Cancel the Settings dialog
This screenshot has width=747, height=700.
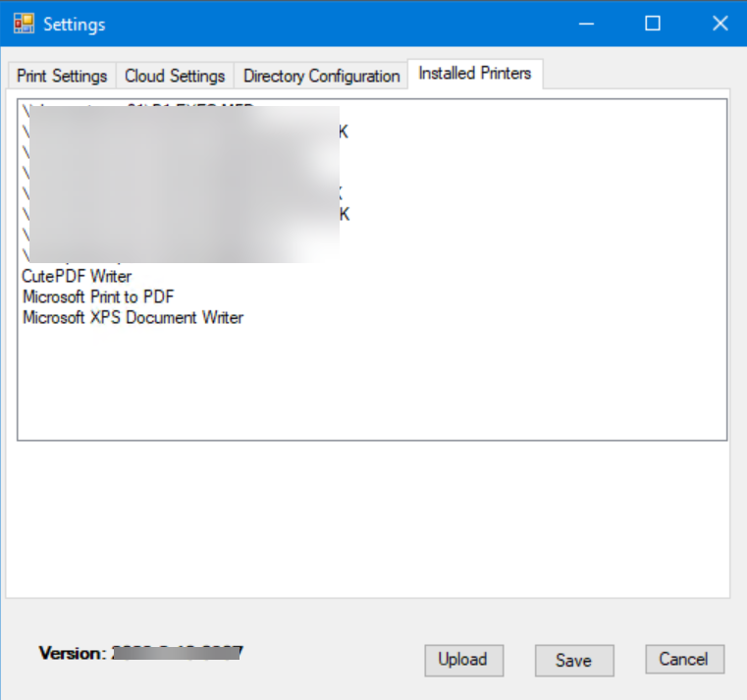coord(684,659)
